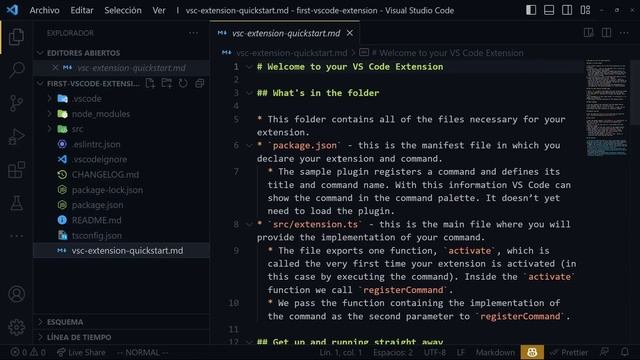Open markdown preview to the side

(x=589, y=33)
